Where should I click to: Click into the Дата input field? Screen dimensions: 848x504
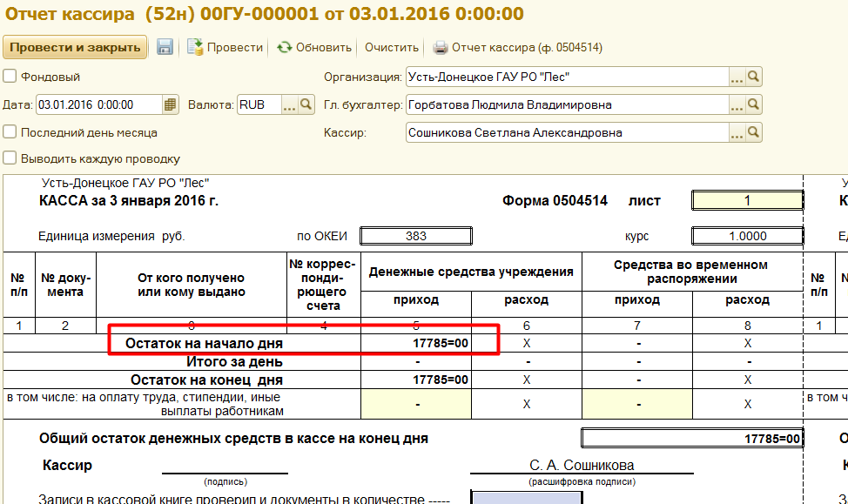(x=98, y=104)
